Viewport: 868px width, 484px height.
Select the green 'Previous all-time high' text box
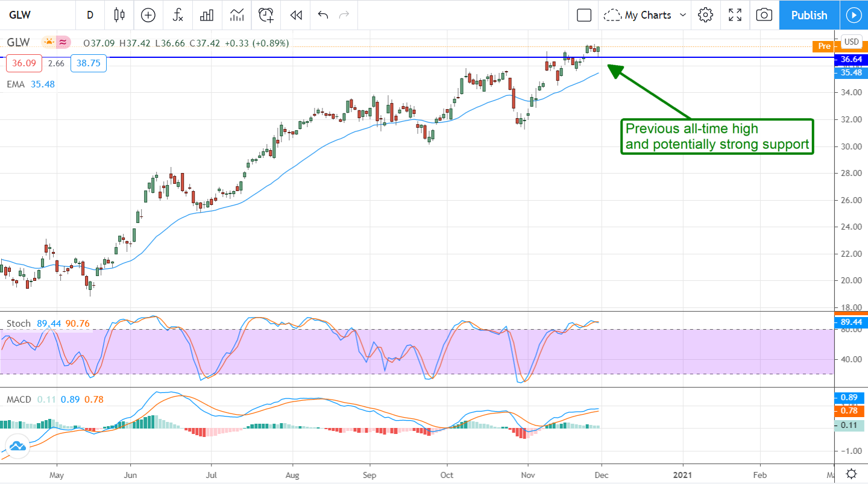[717, 136]
